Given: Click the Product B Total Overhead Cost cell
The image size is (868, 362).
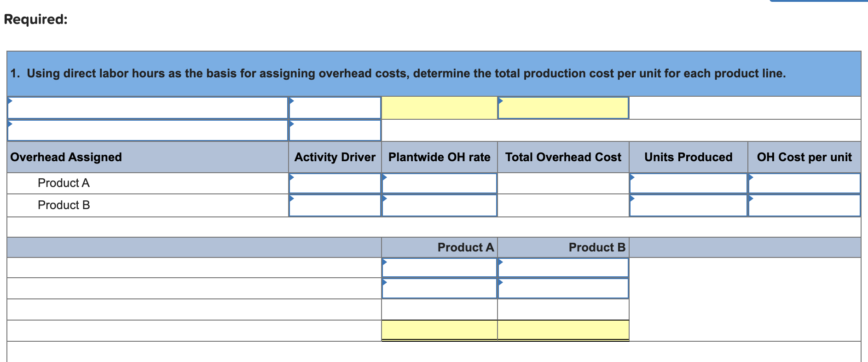Looking at the screenshot, I should pyautogui.click(x=563, y=205).
